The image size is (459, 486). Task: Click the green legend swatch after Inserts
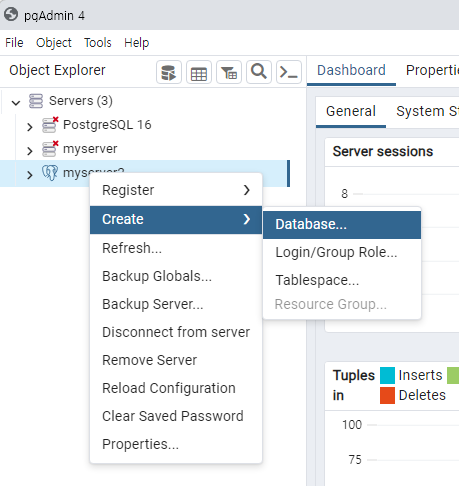click(453, 375)
